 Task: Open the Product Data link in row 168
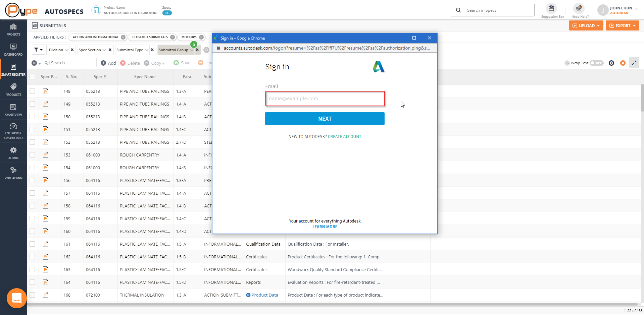click(265, 295)
